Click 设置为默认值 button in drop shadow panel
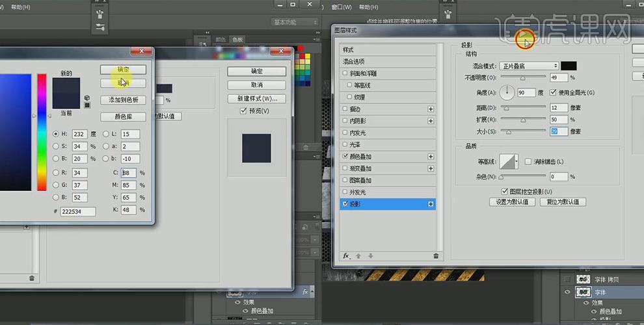644x325 pixels. coord(512,202)
